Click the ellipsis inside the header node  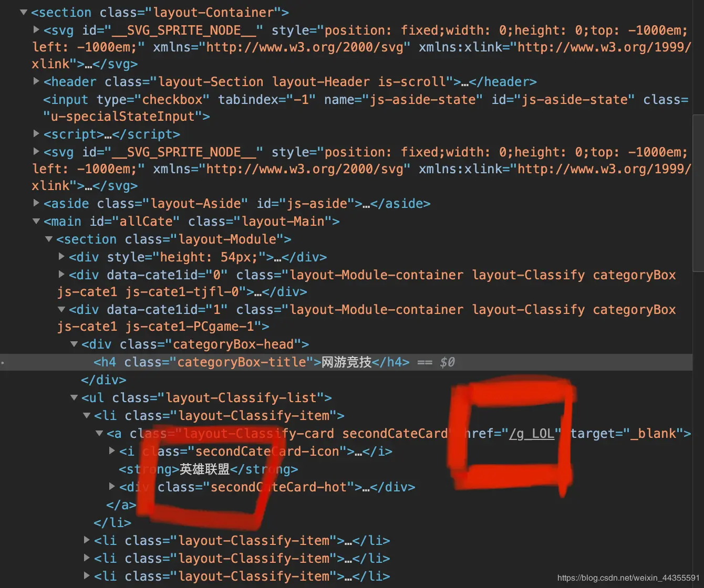[465, 83]
